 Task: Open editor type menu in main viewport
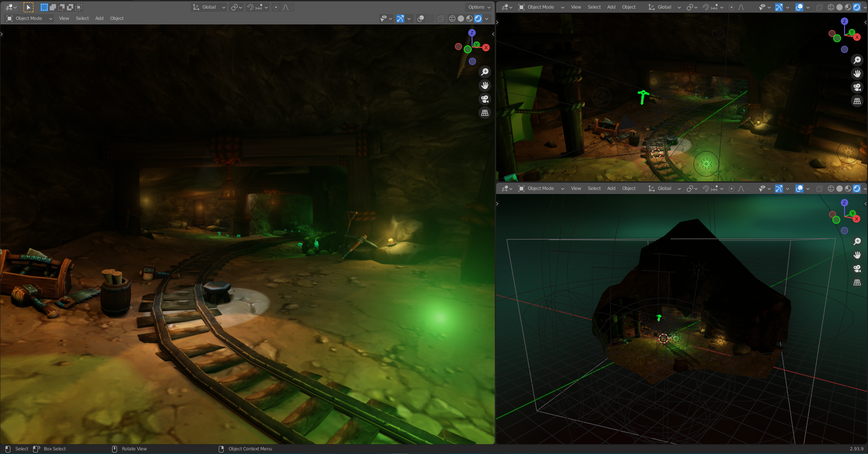point(11,7)
